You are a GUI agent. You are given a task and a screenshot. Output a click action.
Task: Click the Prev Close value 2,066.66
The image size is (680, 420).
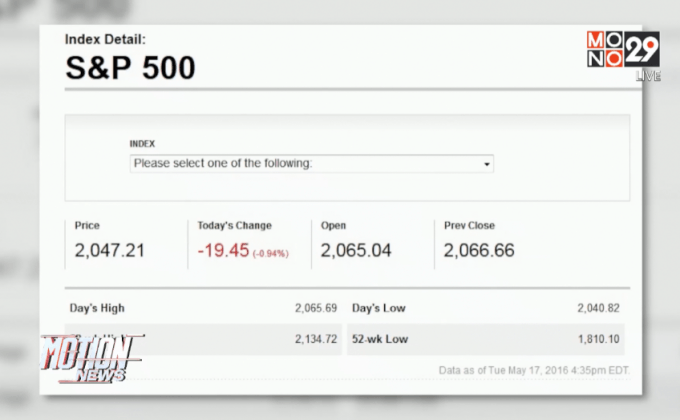coord(479,250)
